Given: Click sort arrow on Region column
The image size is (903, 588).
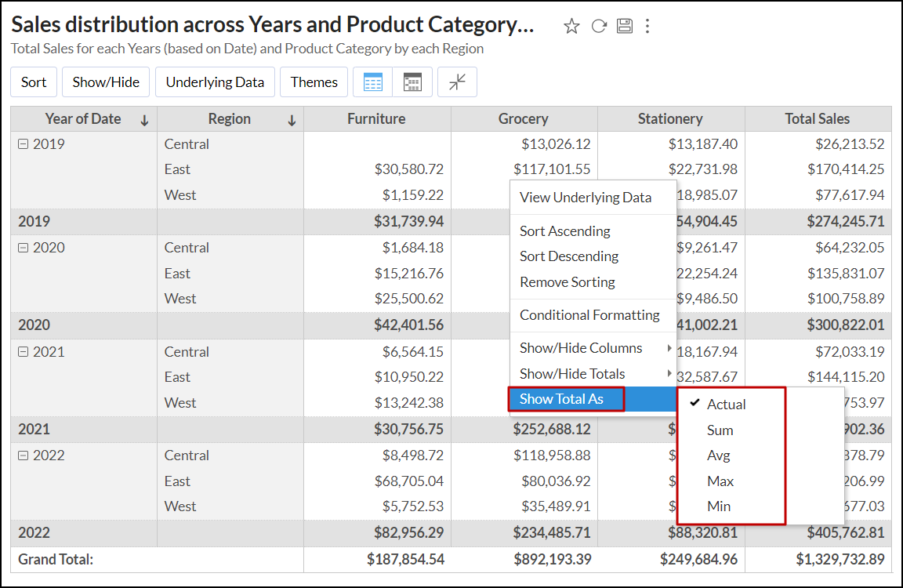Looking at the screenshot, I should tap(292, 120).
